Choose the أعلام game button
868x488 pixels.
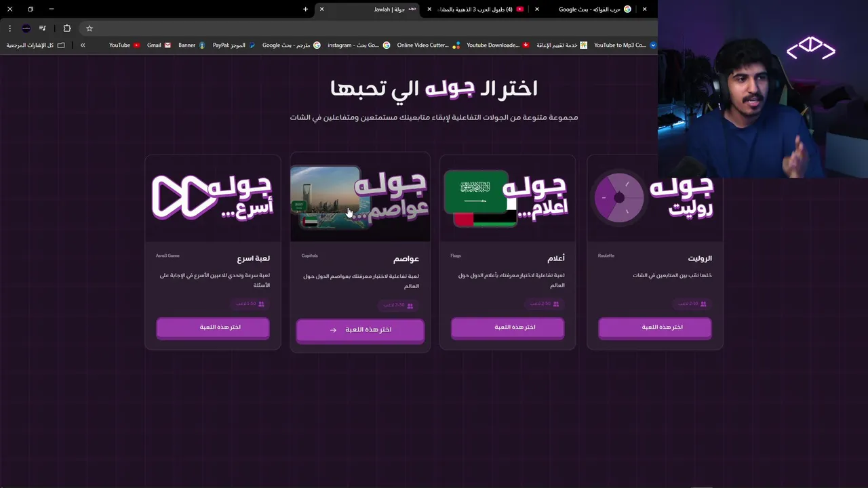coord(507,327)
